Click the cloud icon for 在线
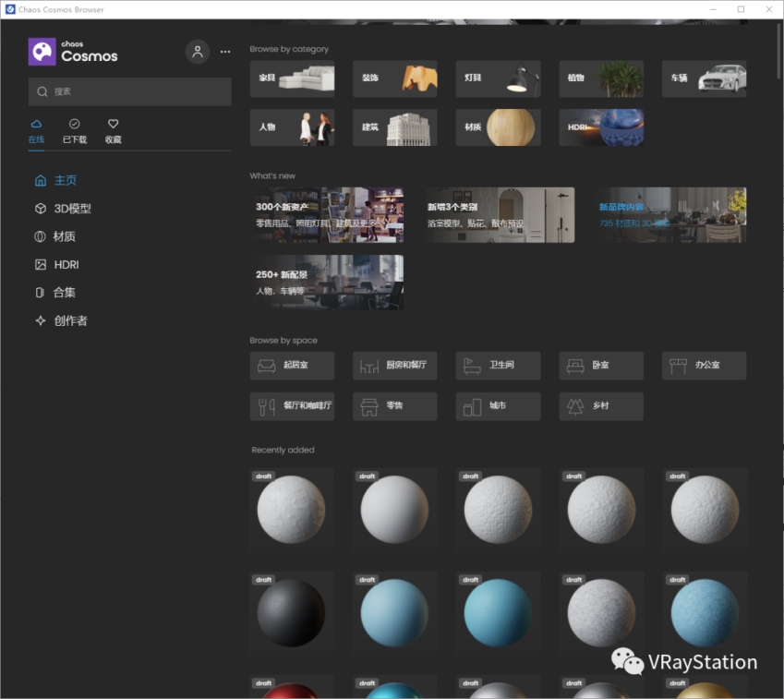The image size is (784, 699). tap(37, 124)
